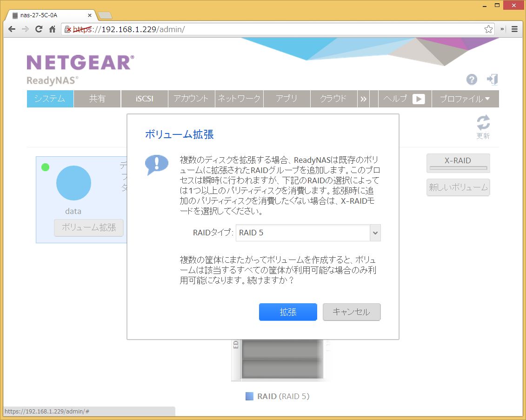Switch to the iSCSI tab
The height and width of the screenshot is (420, 526).
point(144,99)
